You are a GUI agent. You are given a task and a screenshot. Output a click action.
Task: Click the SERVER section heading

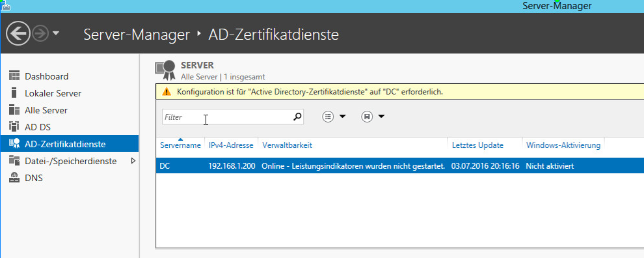tap(197, 65)
